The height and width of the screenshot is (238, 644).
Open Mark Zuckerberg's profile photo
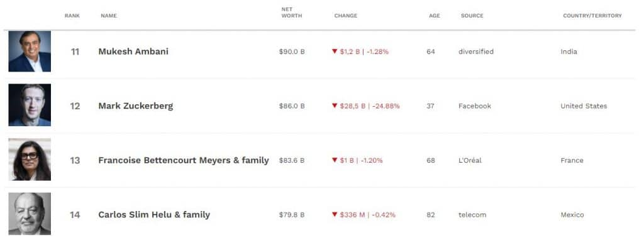coord(30,105)
